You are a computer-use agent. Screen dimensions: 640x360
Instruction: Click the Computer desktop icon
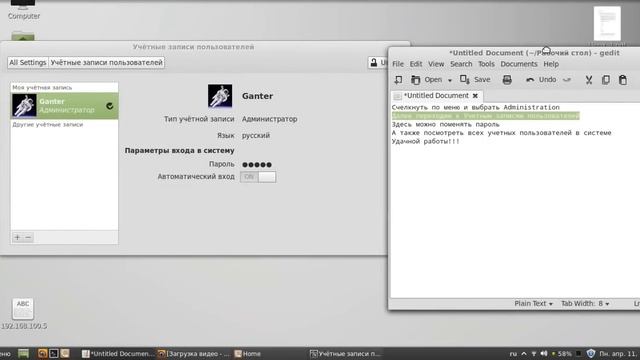coord(24,10)
